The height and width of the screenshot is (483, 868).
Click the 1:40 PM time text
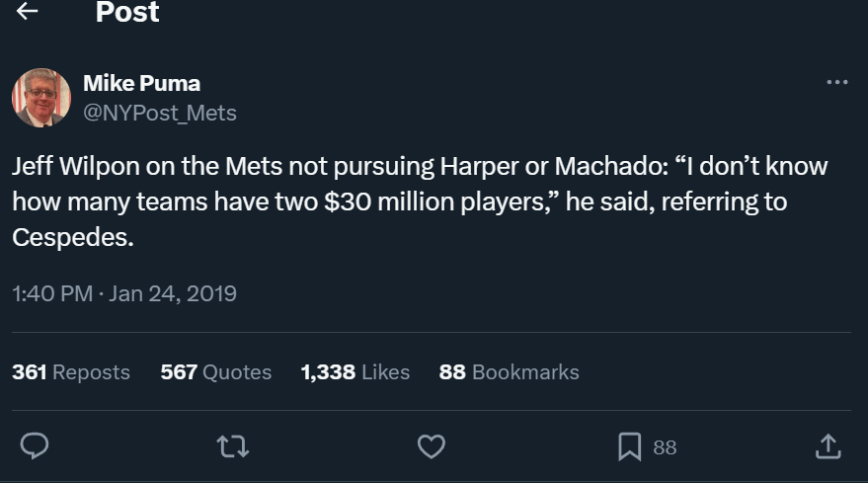coord(52,293)
